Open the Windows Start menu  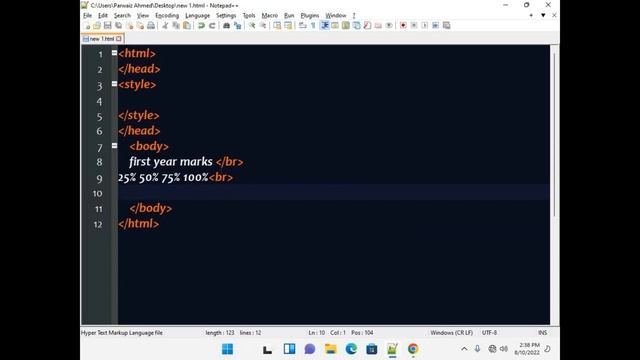[x=227, y=349]
